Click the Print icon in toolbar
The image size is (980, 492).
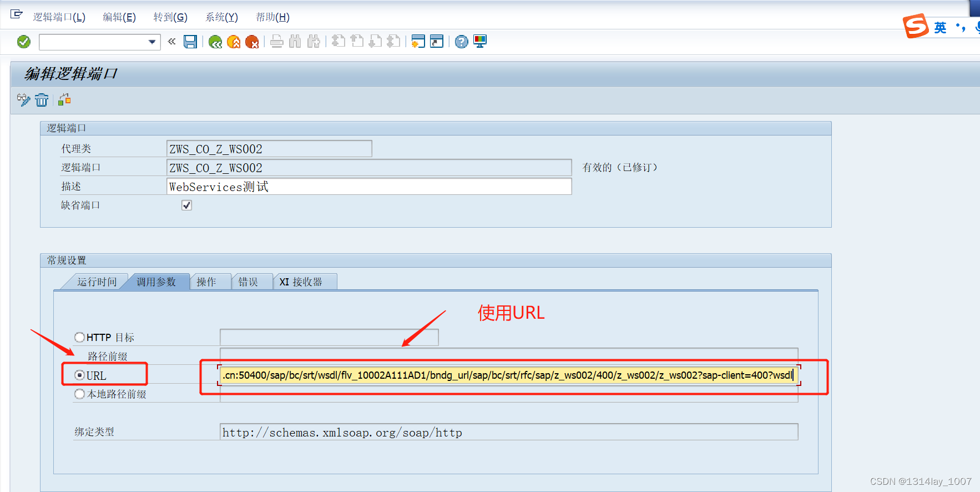[277, 42]
